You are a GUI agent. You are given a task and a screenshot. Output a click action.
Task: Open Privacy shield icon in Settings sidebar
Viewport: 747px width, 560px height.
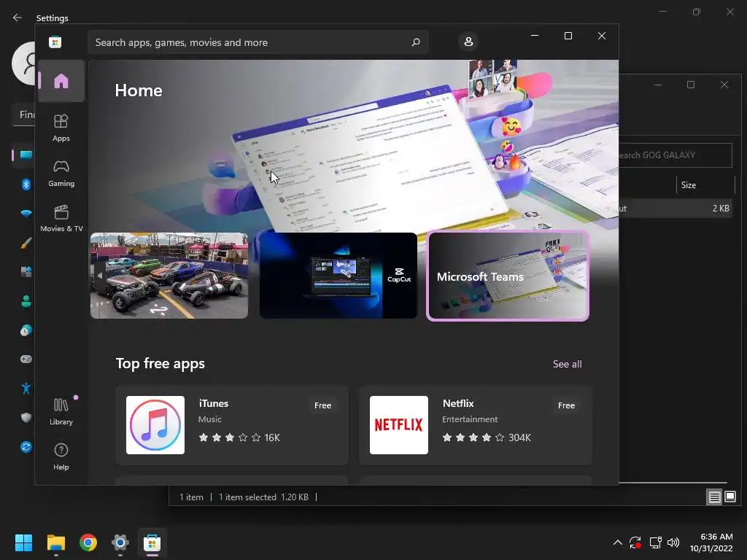[x=26, y=418]
